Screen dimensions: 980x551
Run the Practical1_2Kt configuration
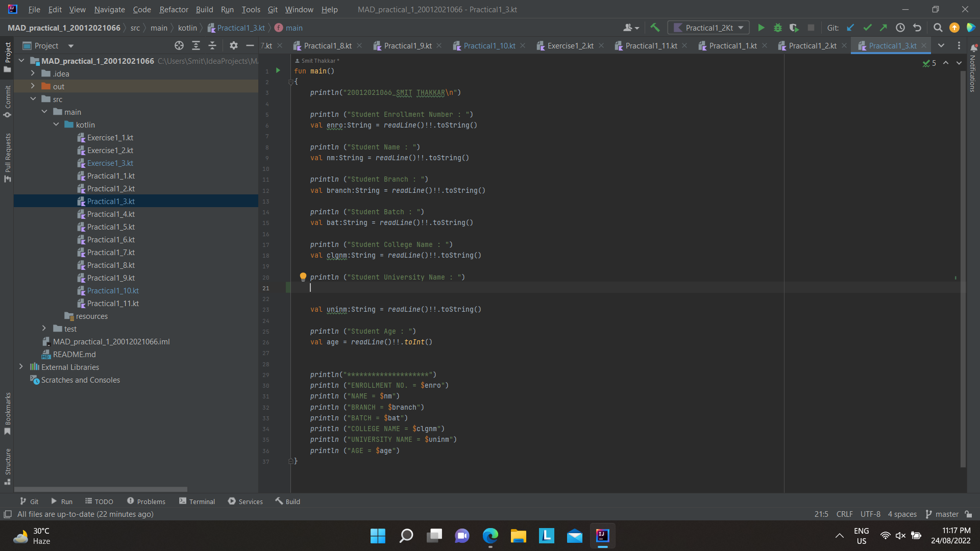pyautogui.click(x=761, y=28)
